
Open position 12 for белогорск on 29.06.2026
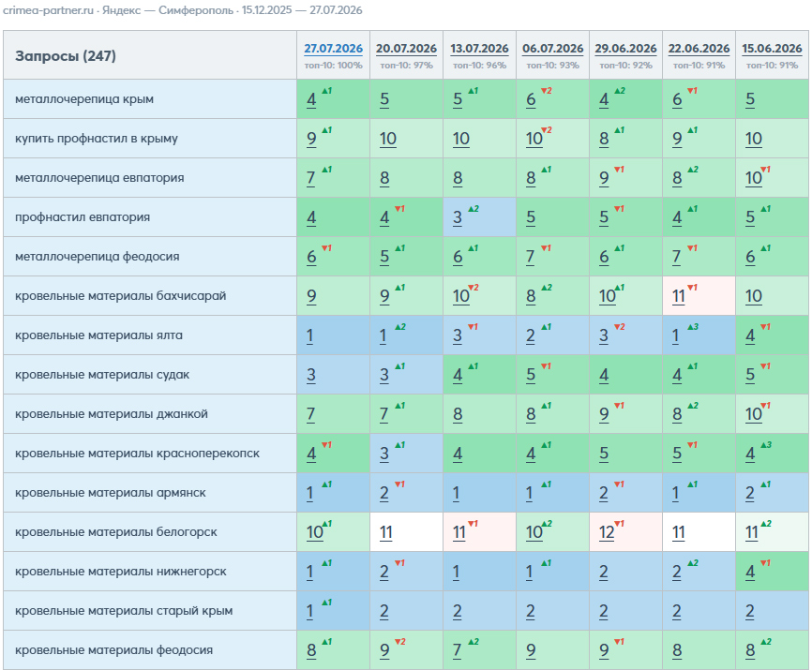pyautogui.click(x=607, y=532)
